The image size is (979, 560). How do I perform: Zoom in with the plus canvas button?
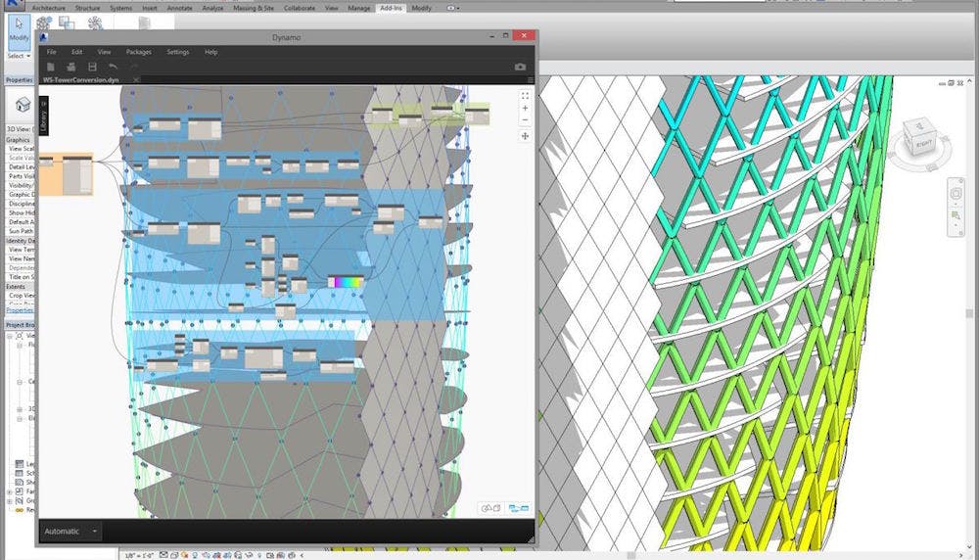coord(525,109)
